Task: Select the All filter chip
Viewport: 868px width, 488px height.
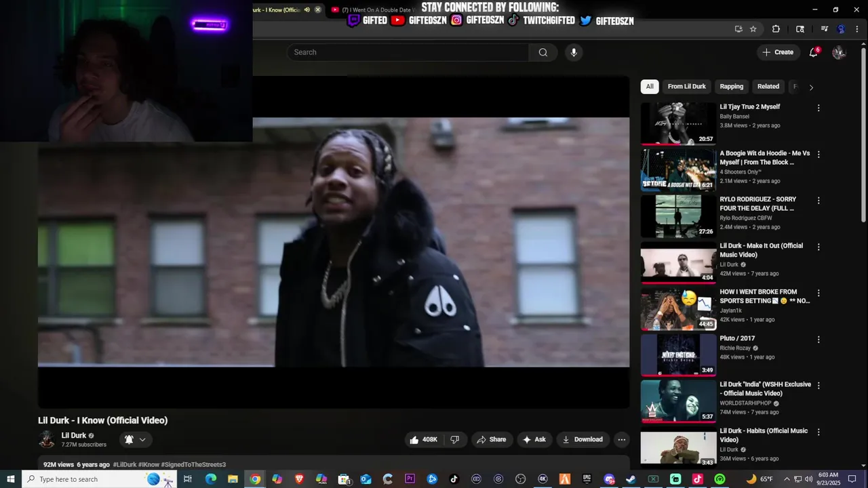Action: 650,86
